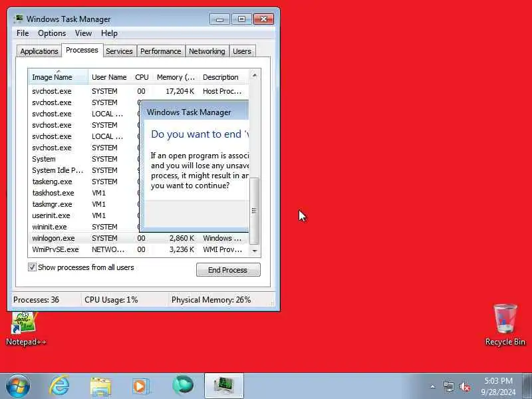Open the Recycle Bin desktop icon
The height and width of the screenshot is (399, 532).
[505, 325]
